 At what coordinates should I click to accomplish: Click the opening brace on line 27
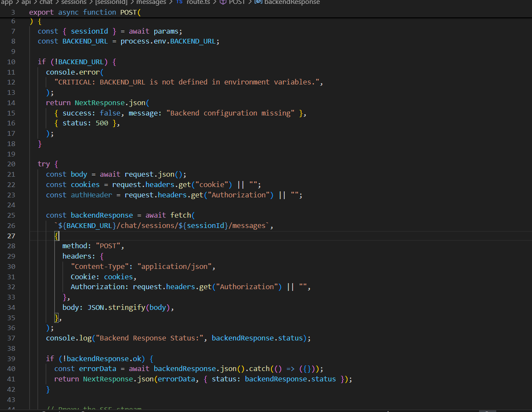56,236
